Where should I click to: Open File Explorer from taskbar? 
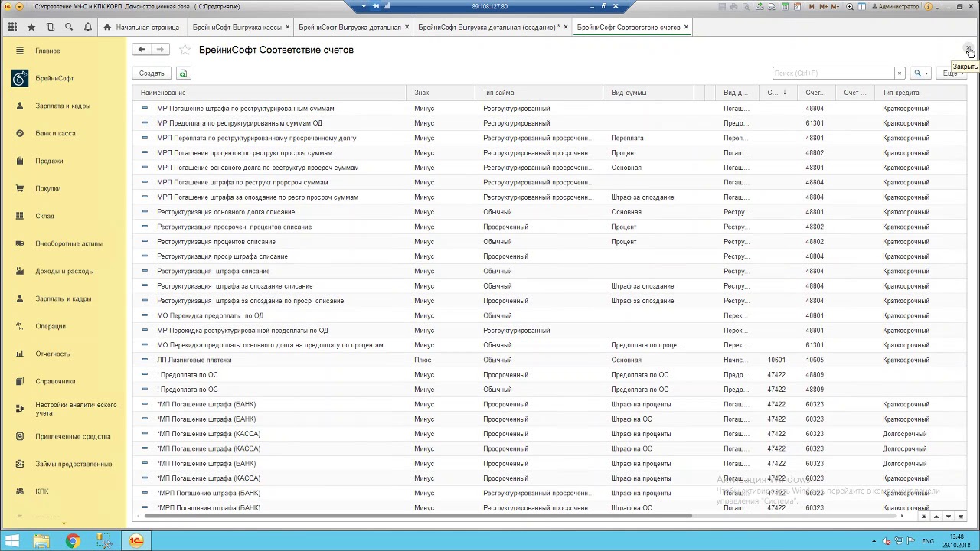41,541
